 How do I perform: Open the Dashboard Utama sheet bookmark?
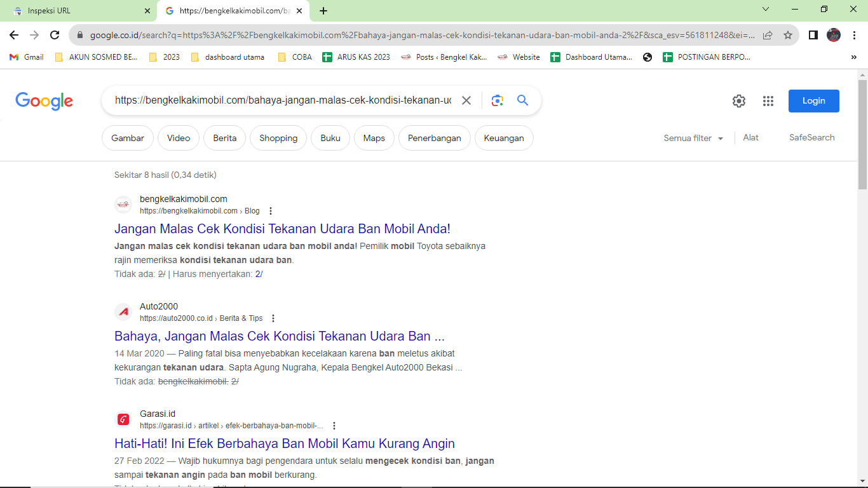click(591, 57)
